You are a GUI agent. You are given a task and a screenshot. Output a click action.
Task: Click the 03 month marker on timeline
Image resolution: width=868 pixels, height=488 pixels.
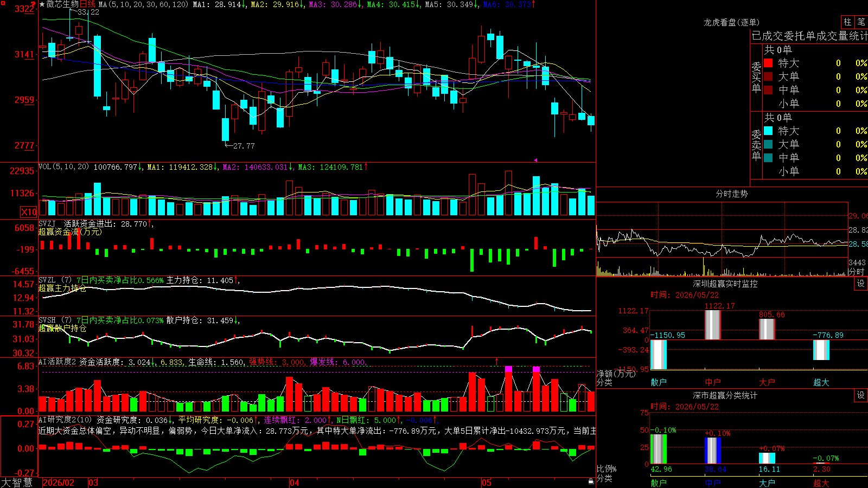click(x=93, y=483)
